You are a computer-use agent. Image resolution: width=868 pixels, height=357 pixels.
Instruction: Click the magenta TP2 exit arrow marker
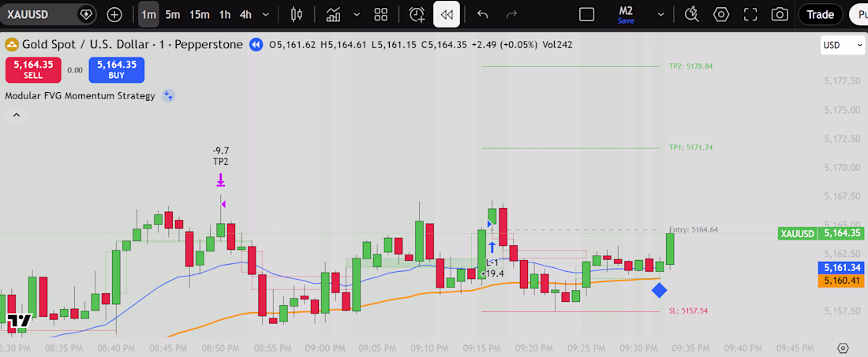pyautogui.click(x=220, y=180)
